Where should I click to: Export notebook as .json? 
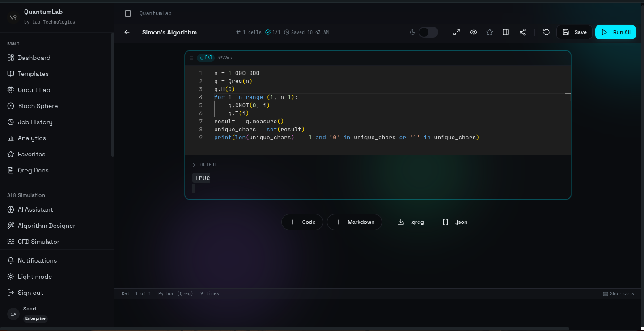[455, 222]
